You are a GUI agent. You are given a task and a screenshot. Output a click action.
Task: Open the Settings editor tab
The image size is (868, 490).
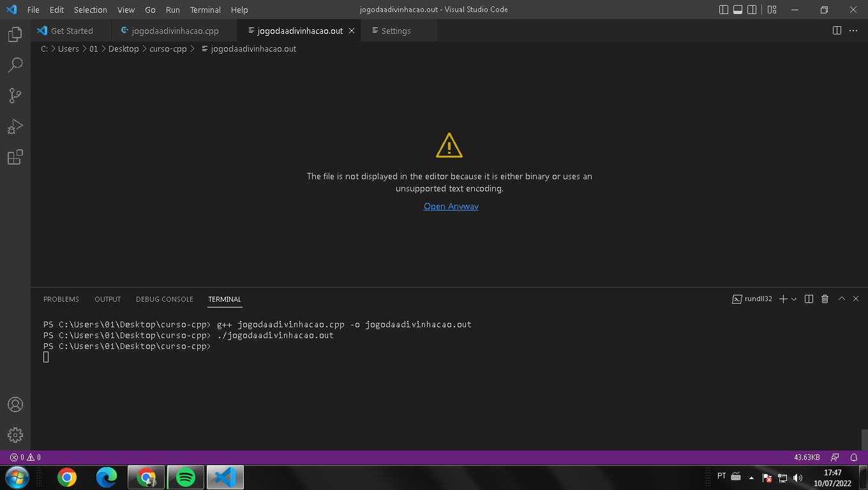[x=399, y=31]
